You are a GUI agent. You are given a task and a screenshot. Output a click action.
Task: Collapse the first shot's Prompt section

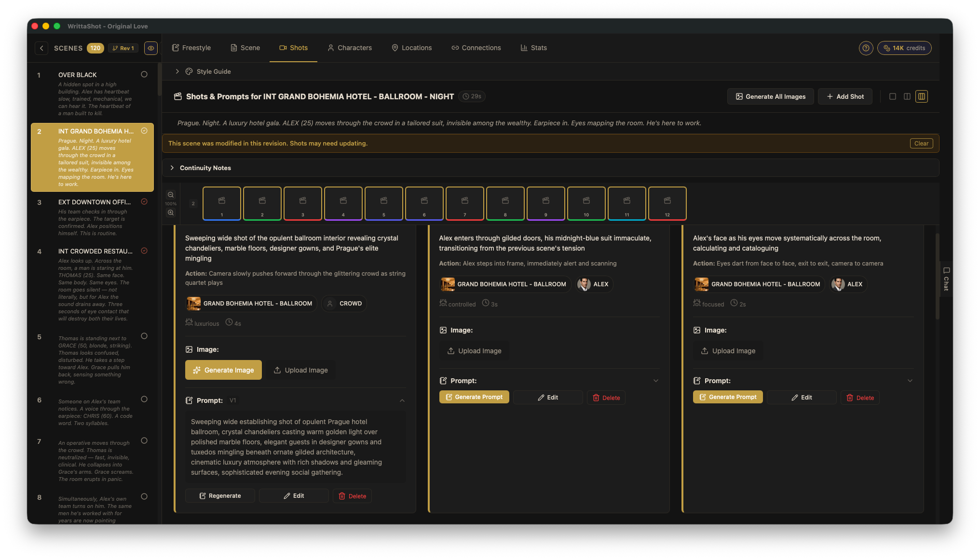pyautogui.click(x=402, y=400)
